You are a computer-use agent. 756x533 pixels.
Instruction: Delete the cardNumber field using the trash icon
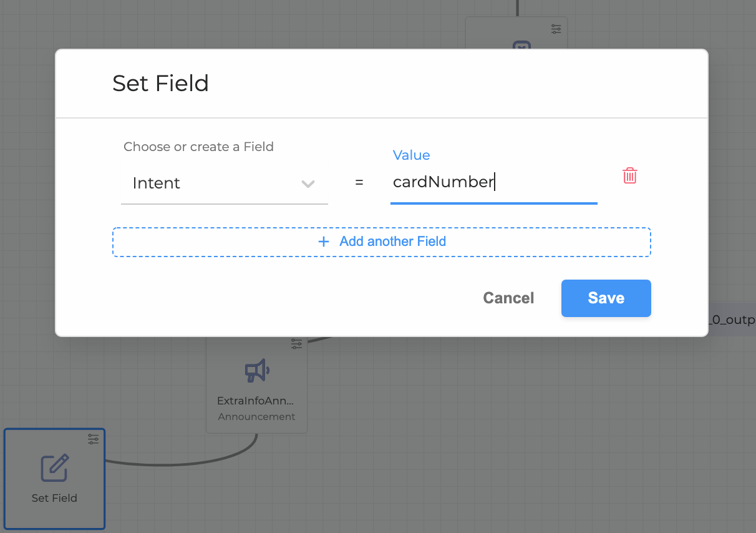click(629, 175)
